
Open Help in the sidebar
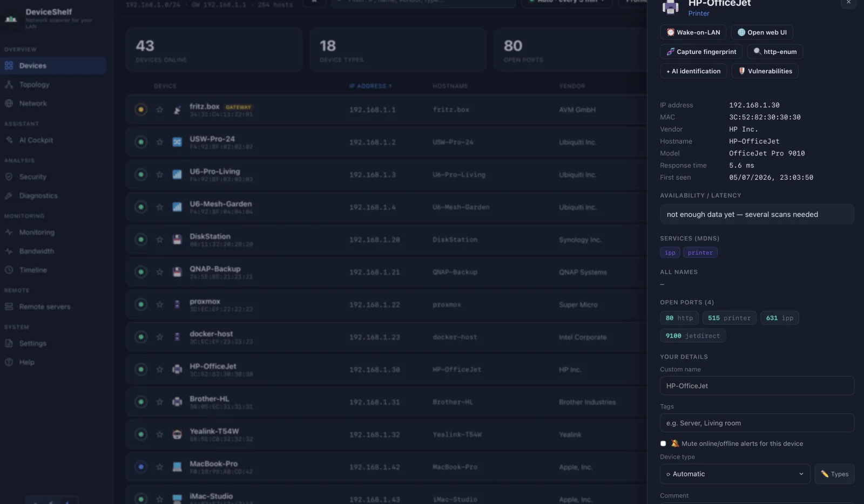[x=53, y=363]
